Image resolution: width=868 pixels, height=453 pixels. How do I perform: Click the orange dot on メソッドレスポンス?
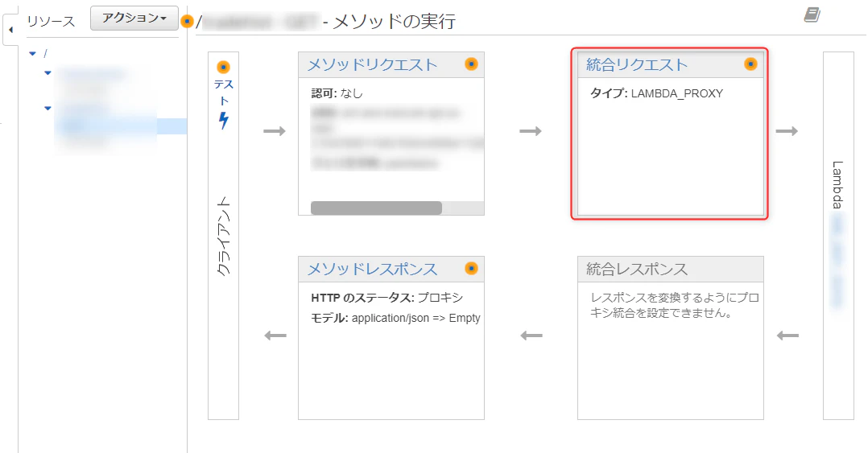pos(471,268)
